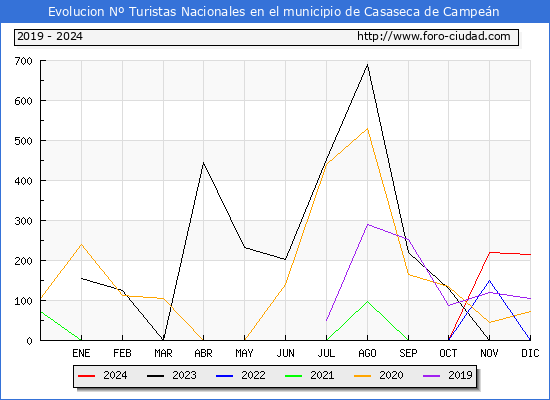Click the purple 2019 legend color line
This screenshot has height=400, width=550.
pyautogui.click(x=432, y=376)
